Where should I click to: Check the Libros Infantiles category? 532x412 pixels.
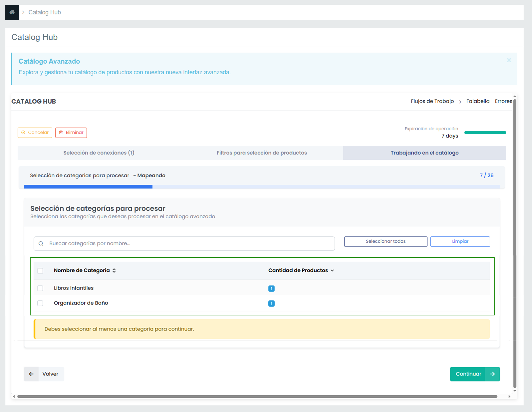pyautogui.click(x=40, y=288)
